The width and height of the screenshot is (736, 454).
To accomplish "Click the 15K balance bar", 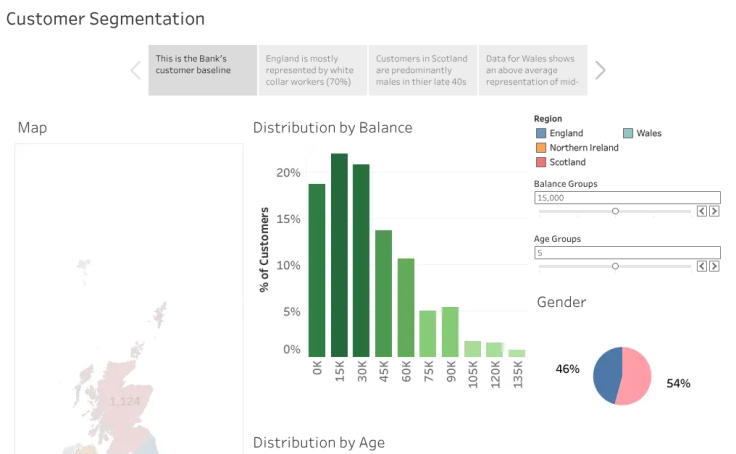I will (x=339, y=255).
